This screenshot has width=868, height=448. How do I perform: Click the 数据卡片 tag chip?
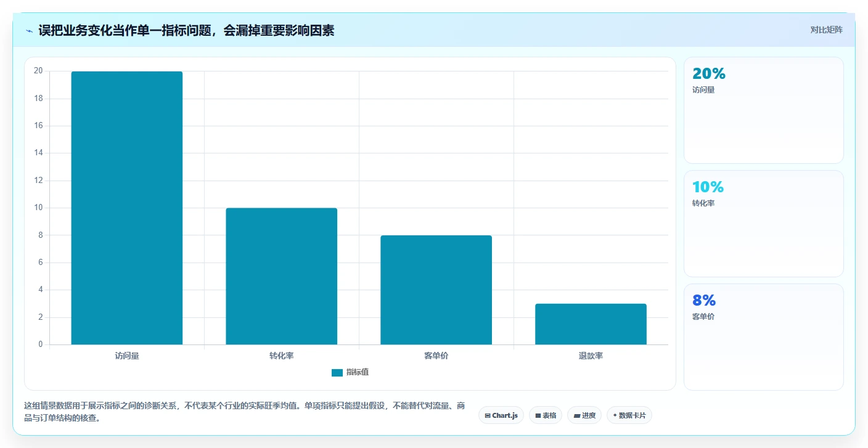(x=629, y=415)
